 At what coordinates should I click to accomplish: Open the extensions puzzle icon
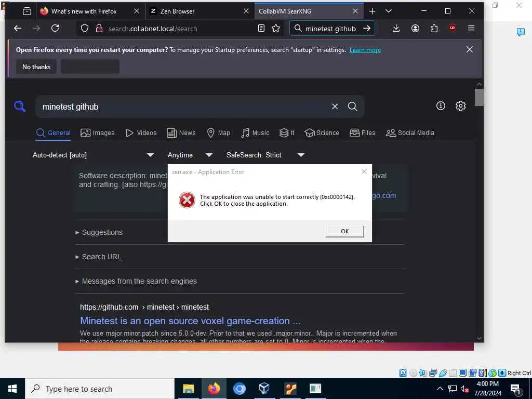pyautogui.click(x=434, y=29)
